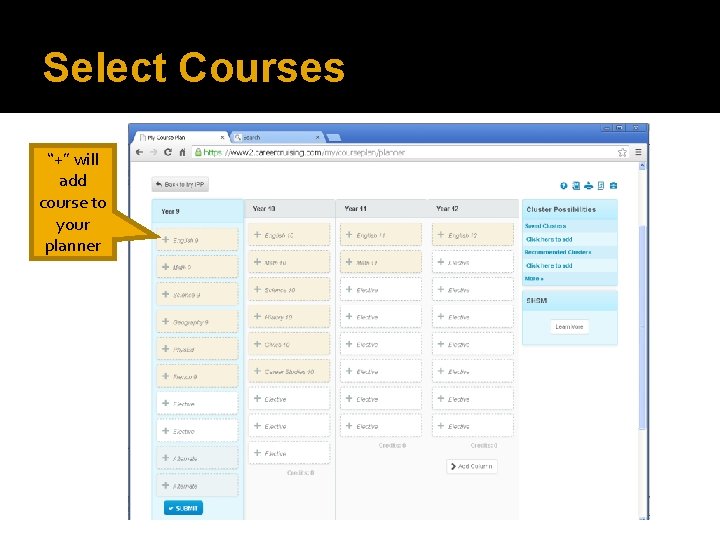Click the plus icon beside Math 9
The width and height of the screenshot is (720, 540).
[166, 266]
